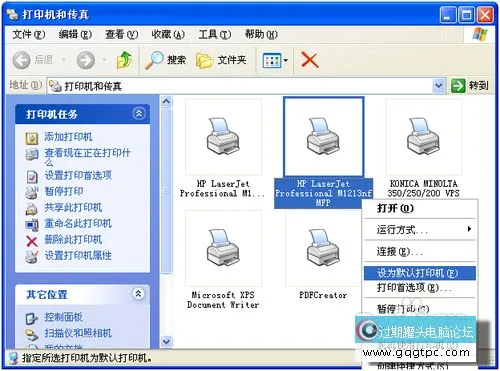The height and width of the screenshot is (371, 500).
Task: Click the task pane scrollbar up arrow
Action: (x=166, y=101)
